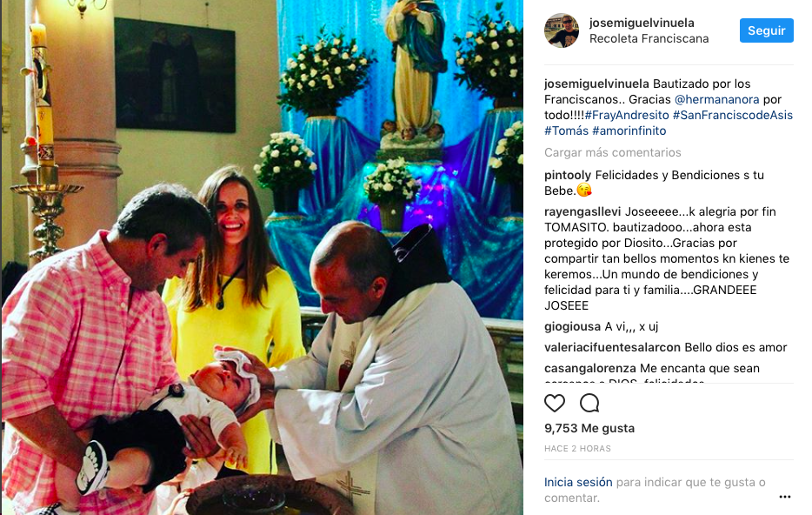Open commenter giogiousa's profile

coord(572,326)
